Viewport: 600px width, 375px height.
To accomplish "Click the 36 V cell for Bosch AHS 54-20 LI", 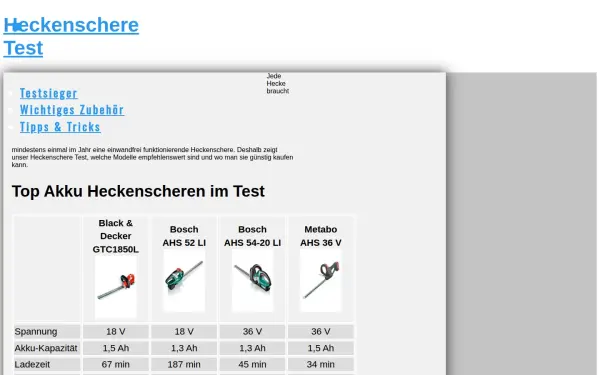I will 253,331.
